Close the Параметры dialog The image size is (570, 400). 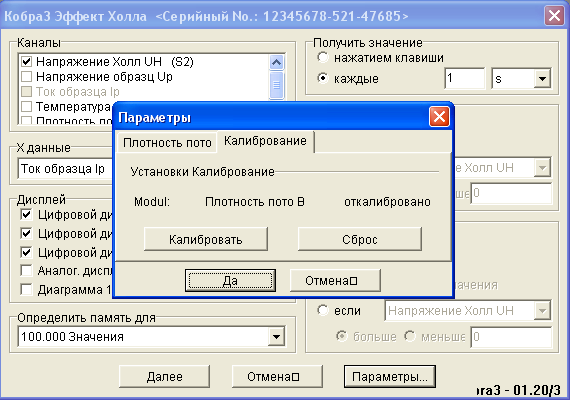(x=439, y=117)
